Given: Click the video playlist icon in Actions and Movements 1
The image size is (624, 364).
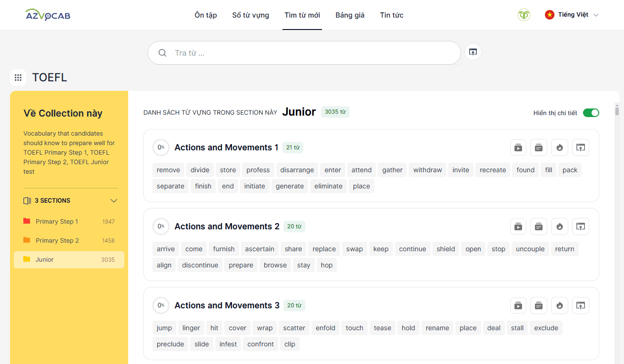Looking at the screenshot, I should tap(518, 148).
